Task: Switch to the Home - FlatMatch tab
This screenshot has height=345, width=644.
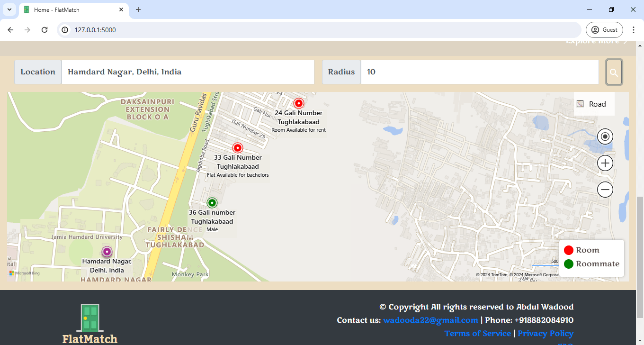Action: coord(74,9)
